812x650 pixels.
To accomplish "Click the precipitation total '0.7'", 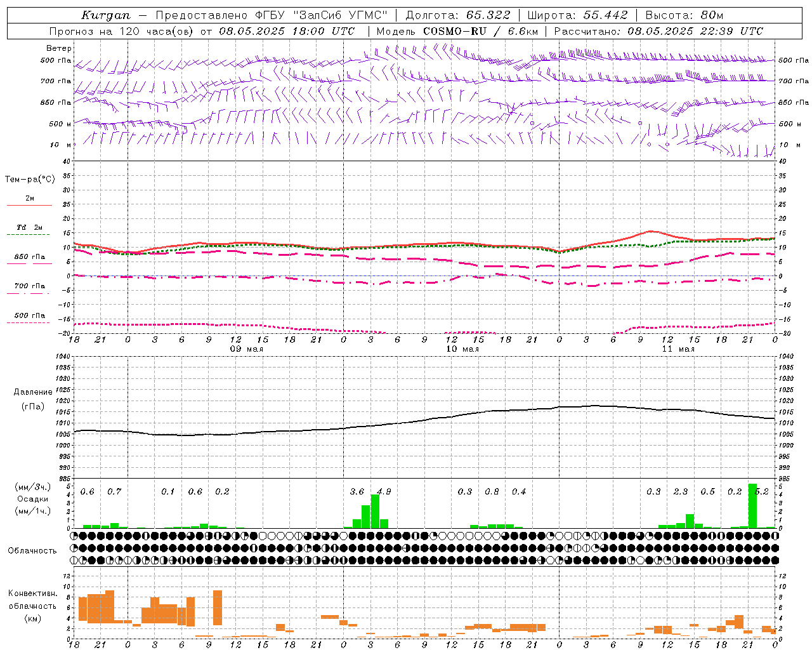I will coord(114,491).
